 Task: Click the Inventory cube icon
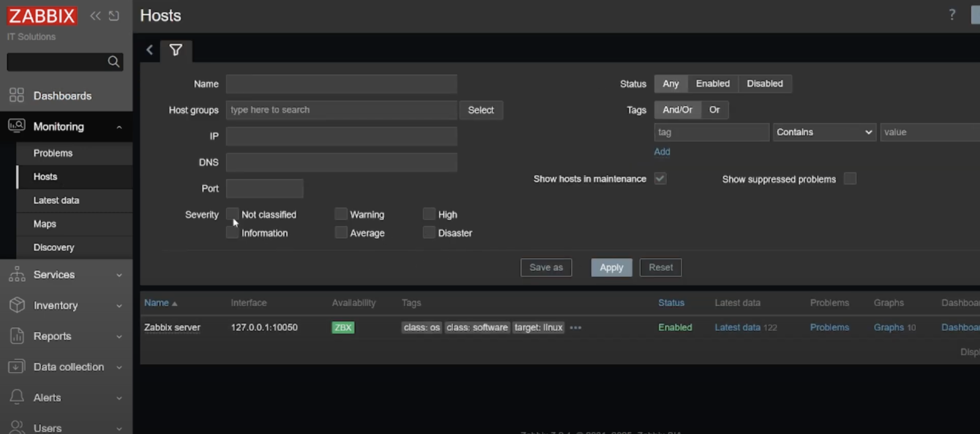[x=17, y=305]
